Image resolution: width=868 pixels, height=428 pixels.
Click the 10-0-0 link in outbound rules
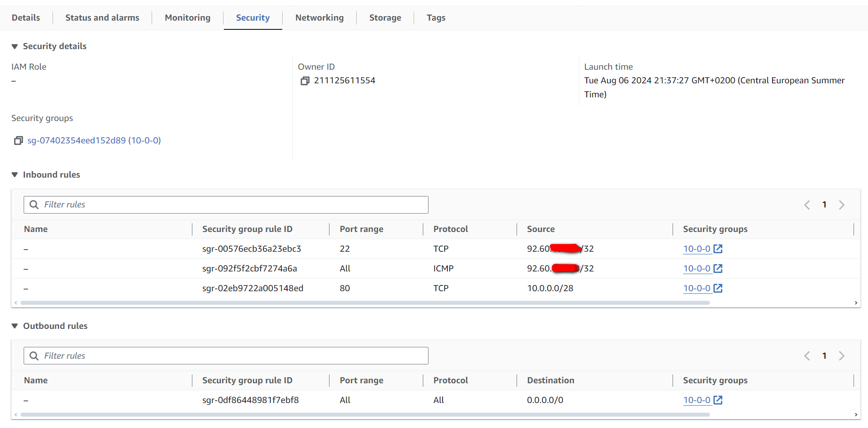(696, 400)
